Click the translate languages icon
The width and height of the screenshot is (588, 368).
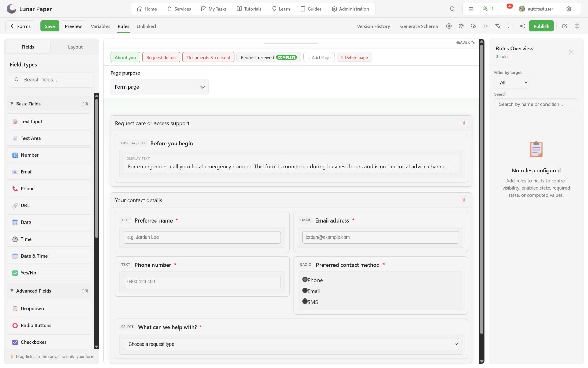coord(498,26)
